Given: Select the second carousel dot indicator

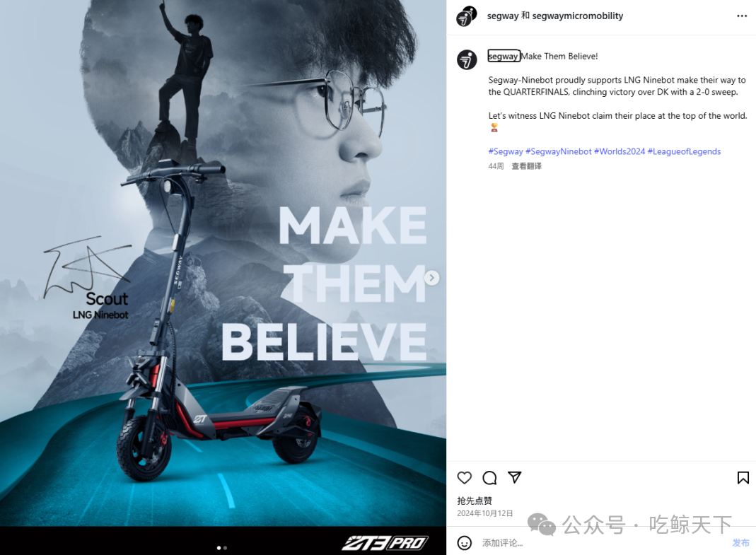Looking at the screenshot, I should (225, 548).
